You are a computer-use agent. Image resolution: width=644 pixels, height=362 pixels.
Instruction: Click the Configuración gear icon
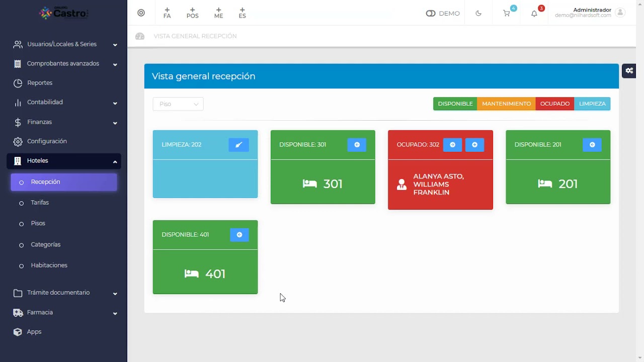[x=18, y=141]
